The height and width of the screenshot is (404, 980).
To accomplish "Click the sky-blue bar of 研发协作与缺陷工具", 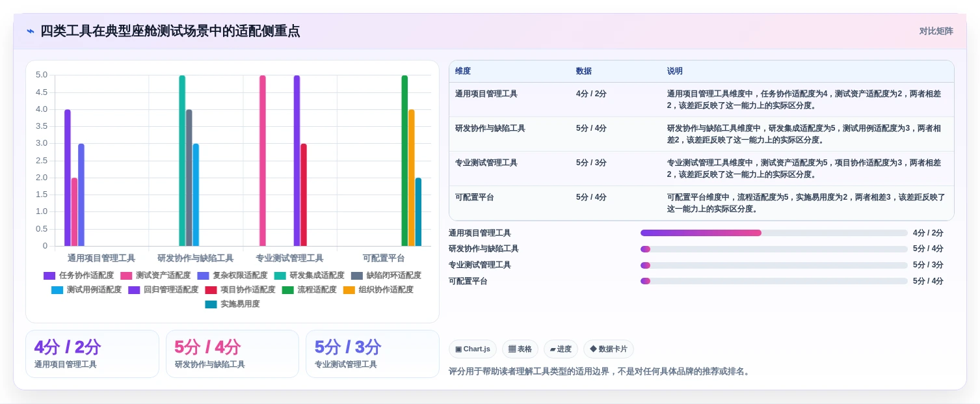I will point(196,195).
